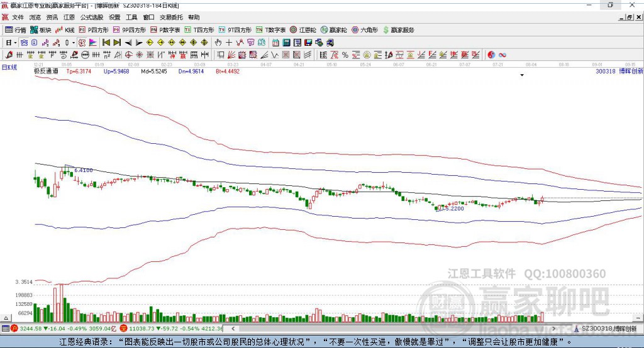Viewport: 644px width, 348px height.
Task: Open the 文件 menu
Action: pyautogui.click(x=18, y=17)
